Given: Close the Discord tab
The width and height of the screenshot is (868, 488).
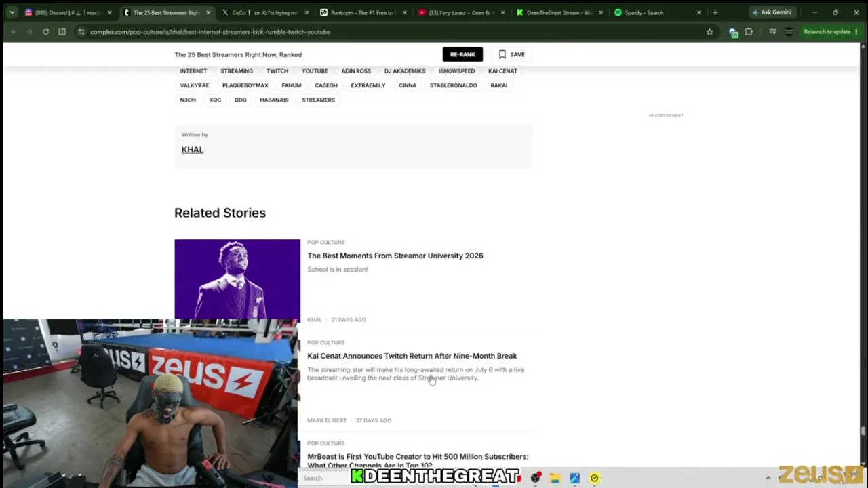Looking at the screenshot, I should [109, 12].
